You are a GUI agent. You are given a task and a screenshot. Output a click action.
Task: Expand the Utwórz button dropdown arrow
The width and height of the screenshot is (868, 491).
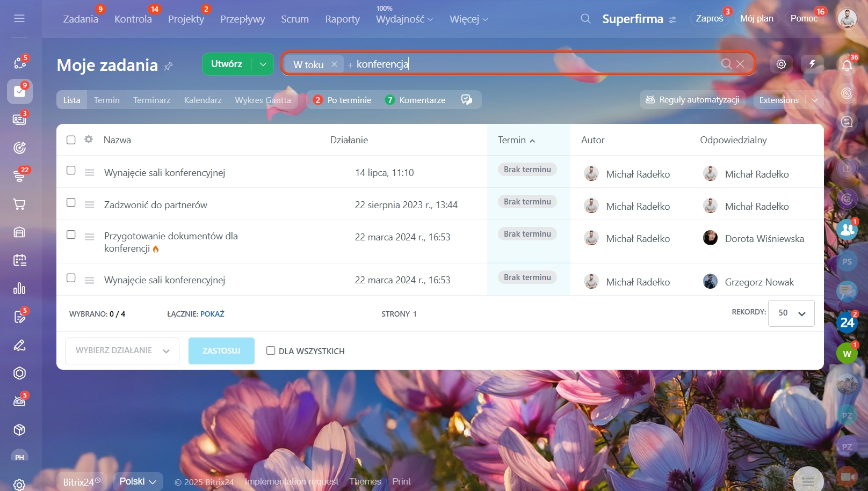click(263, 64)
